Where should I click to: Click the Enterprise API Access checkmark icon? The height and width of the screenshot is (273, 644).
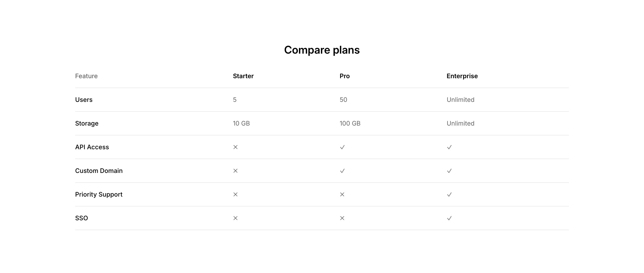tap(449, 147)
